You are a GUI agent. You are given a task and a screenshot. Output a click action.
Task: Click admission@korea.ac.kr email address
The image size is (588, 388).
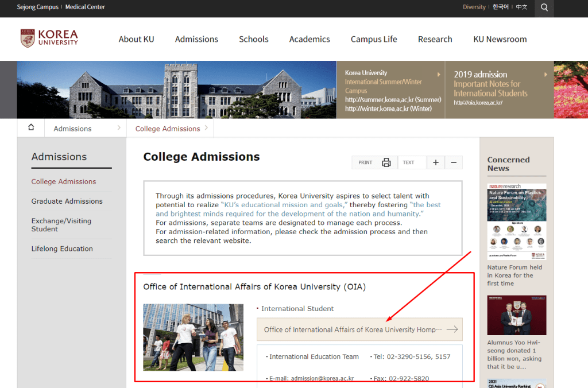click(323, 378)
